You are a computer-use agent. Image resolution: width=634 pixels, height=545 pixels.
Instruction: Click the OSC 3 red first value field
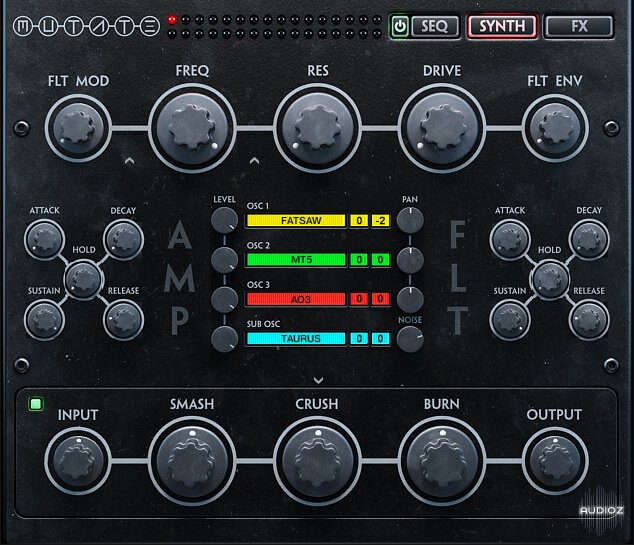pyautogui.click(x=359, y=299)
